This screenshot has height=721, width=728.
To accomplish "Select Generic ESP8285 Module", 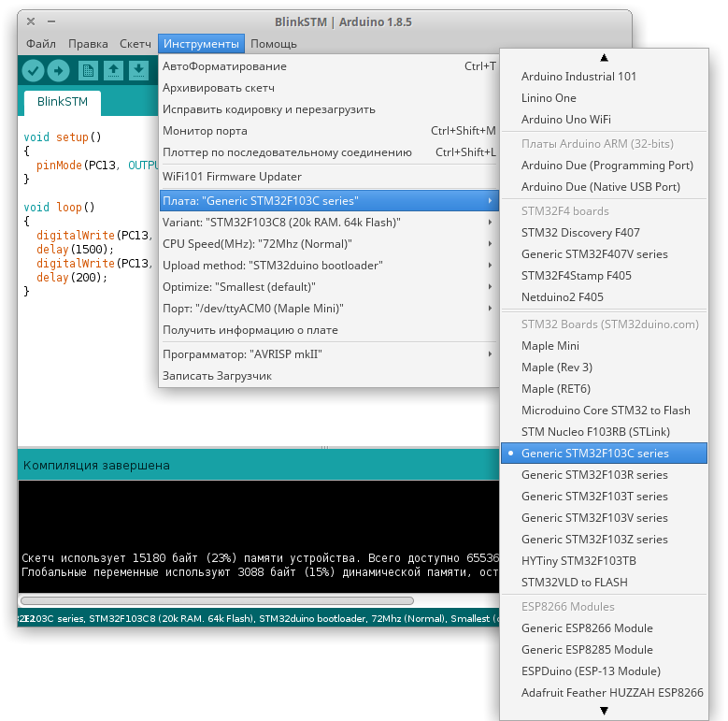I will [604, 649].
